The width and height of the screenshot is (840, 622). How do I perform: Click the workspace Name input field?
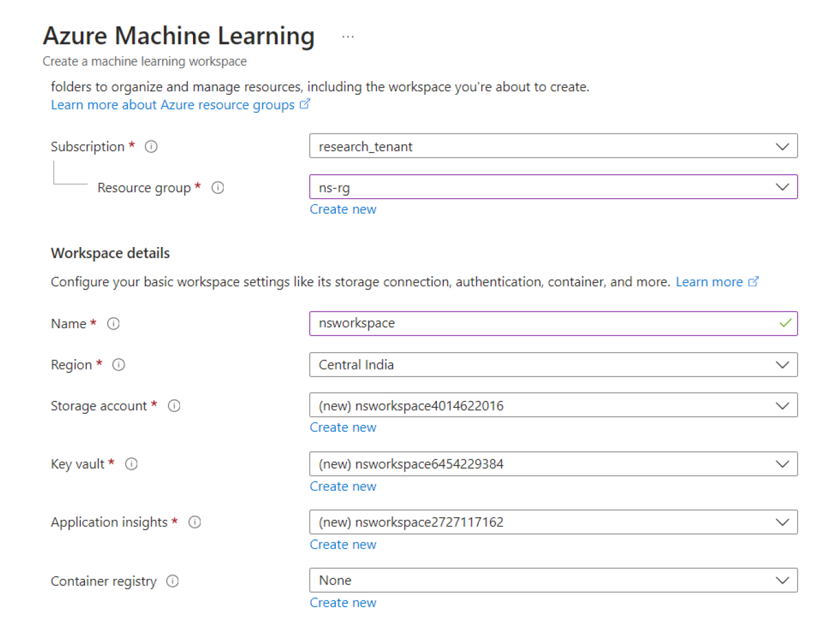[x=542, y=323]
